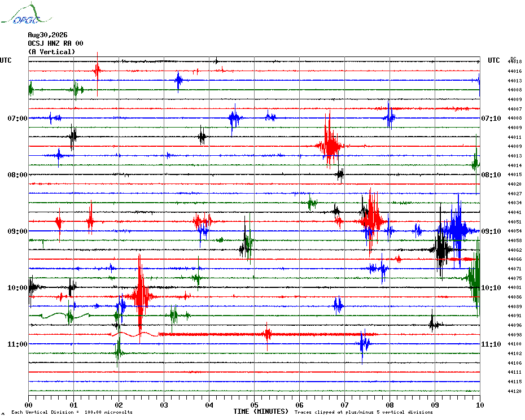Click minute tick label 01 on the axis

tap(73, 405)
